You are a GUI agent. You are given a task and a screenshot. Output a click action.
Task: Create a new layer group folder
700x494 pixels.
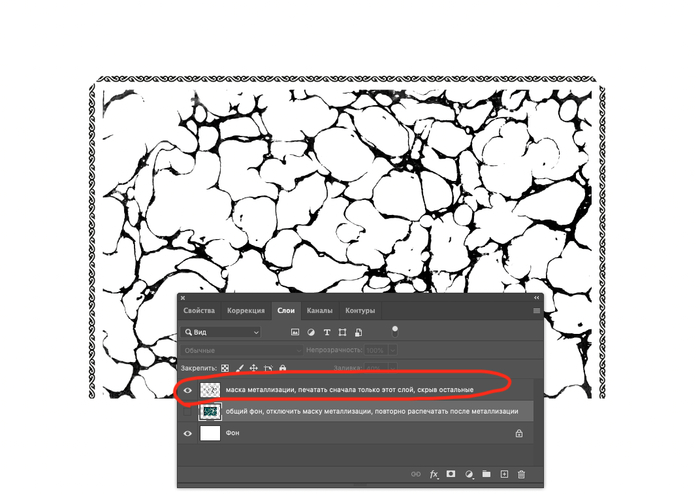pos(486,473)
